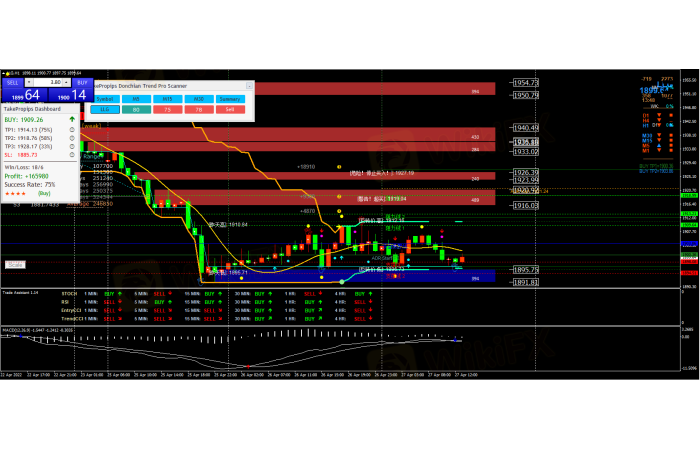
Task: Click the teal 80 value cell under M5
Action: click(136, 111)
